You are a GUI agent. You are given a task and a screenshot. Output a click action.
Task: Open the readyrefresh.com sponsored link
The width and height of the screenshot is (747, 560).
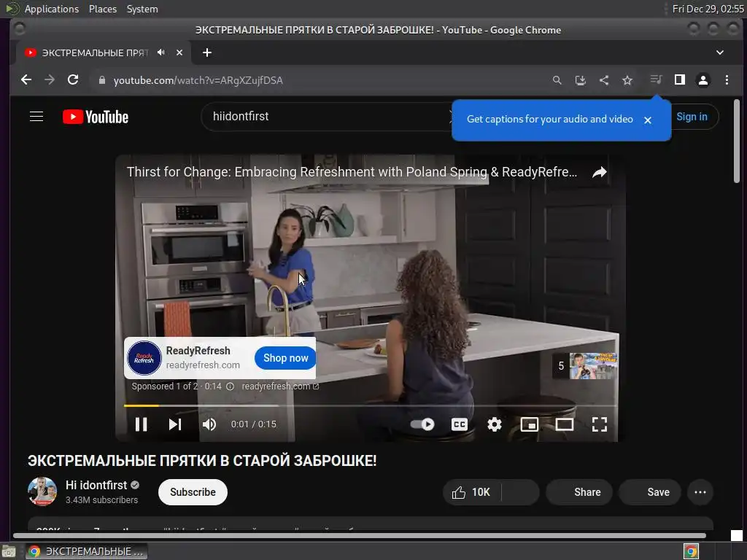(280, 386)
